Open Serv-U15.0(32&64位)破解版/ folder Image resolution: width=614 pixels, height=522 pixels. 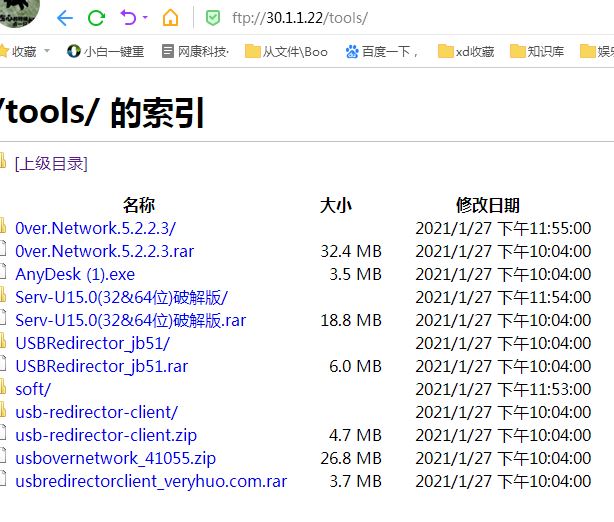click(121, 298)
